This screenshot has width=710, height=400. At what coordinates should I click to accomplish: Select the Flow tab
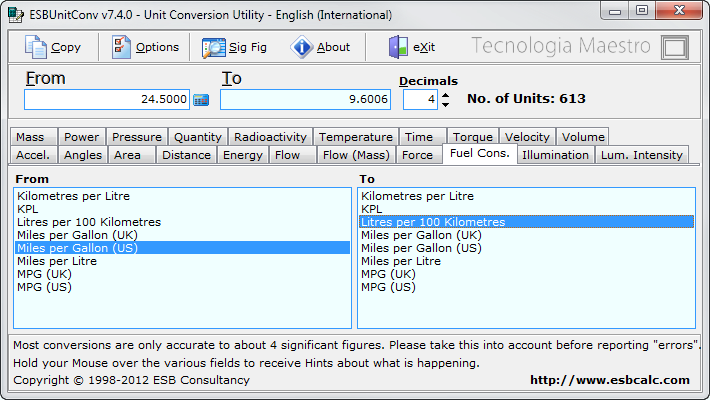(x=293, y=155)
